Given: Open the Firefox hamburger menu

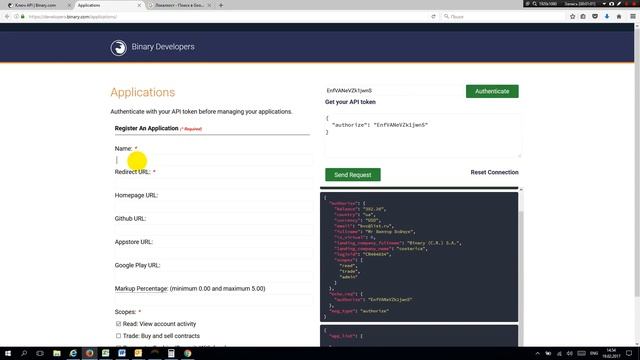Looking at the screenshot, I should (x=633, y=17).
